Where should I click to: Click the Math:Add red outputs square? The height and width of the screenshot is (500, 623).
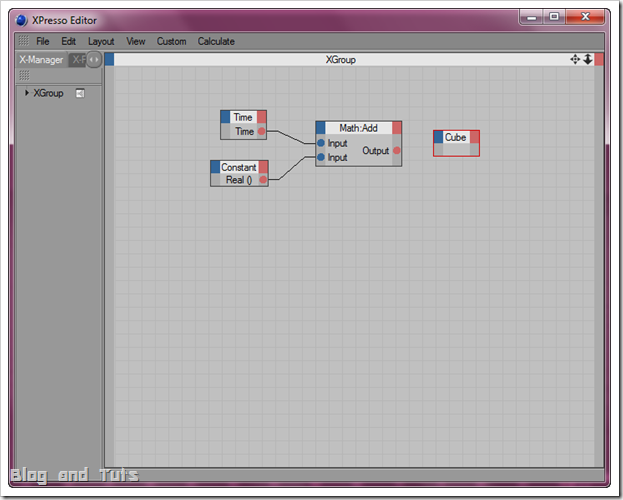tap(397, 128)
